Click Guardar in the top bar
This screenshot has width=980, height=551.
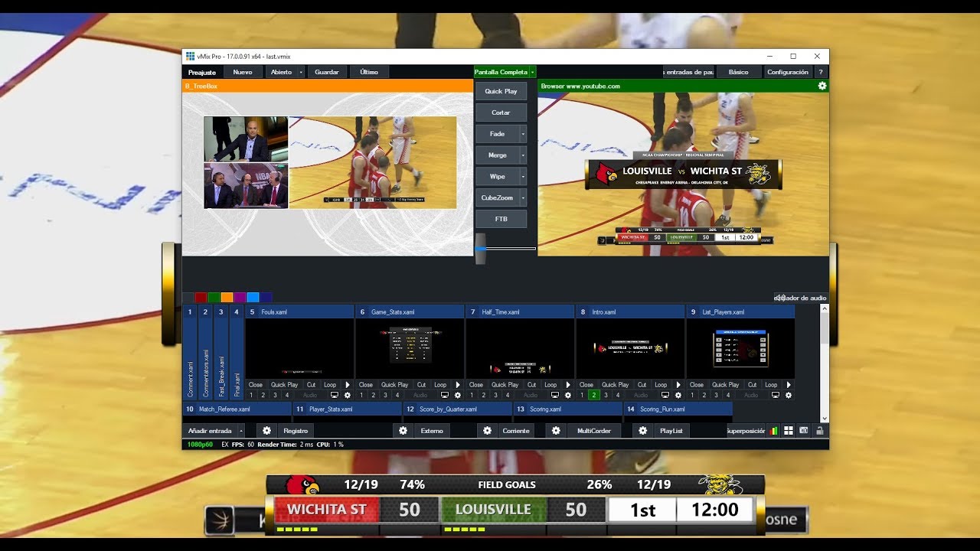[x=327, y=72]
